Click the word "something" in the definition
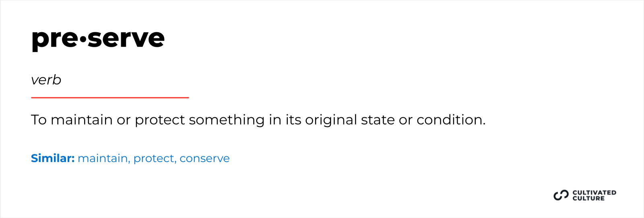This screenshot has width=644, height=218. point(227,120)
